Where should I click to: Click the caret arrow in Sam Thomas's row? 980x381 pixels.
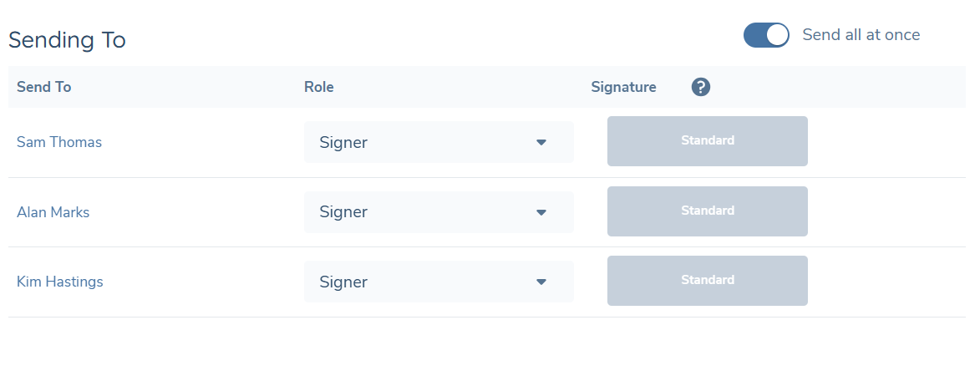(541, 142)
